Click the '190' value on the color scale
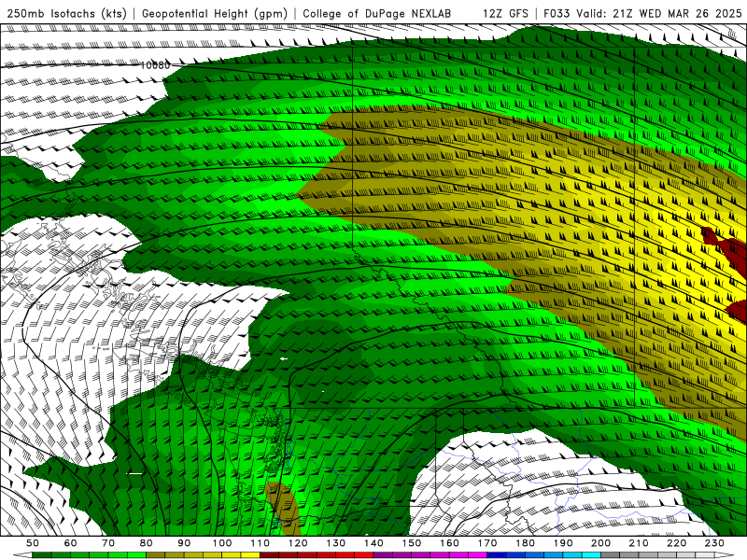Image resolution: width=747 pixels, height=560 pixels. (564, 543)
